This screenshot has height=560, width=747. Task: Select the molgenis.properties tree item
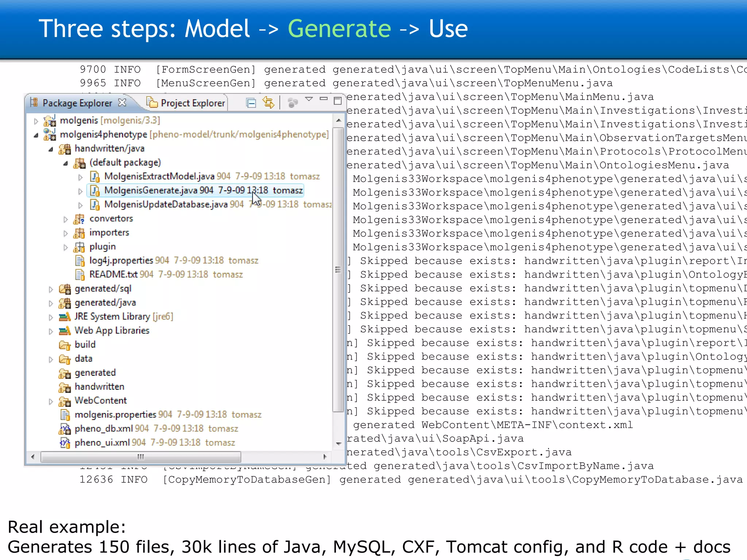[x=160, y=415]
